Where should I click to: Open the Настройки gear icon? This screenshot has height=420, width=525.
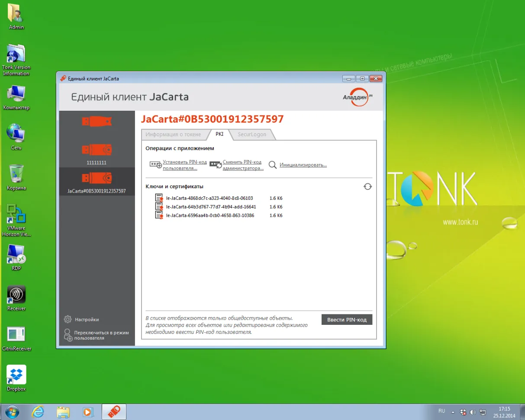68,319
